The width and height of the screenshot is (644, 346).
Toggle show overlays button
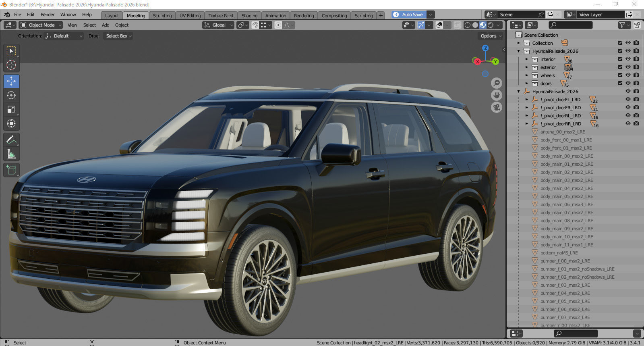click(439, 25)
